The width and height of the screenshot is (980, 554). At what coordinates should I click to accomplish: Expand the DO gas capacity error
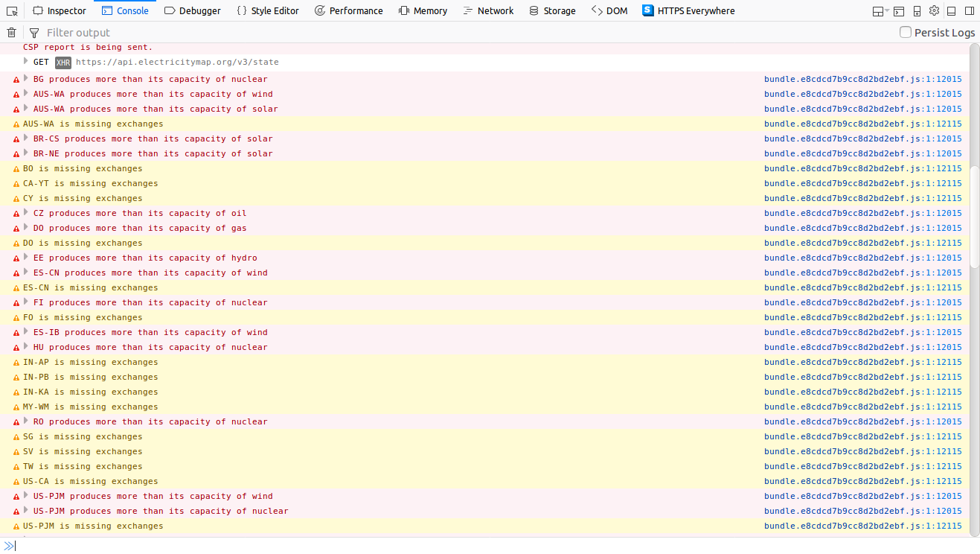tap(26, 227)
